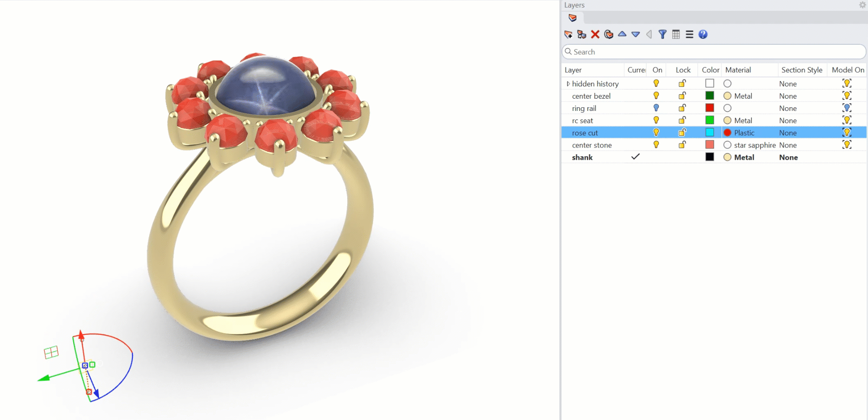Open the Layers panel gear options
Image resolution: width=868 pixels, height=420 pixels.
pos(862,5)
